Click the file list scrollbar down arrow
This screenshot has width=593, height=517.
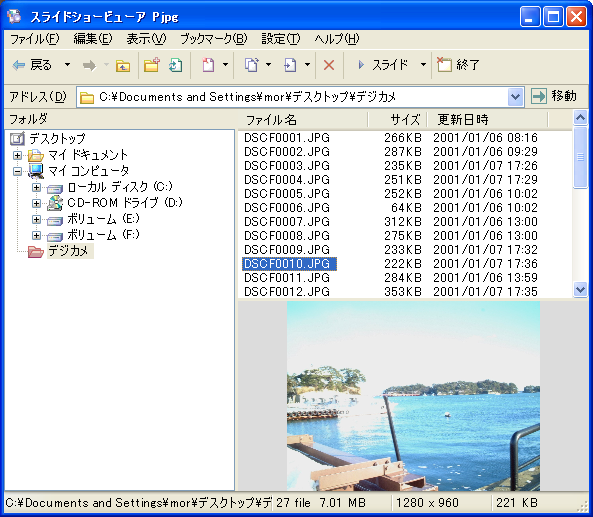[580, 290]
